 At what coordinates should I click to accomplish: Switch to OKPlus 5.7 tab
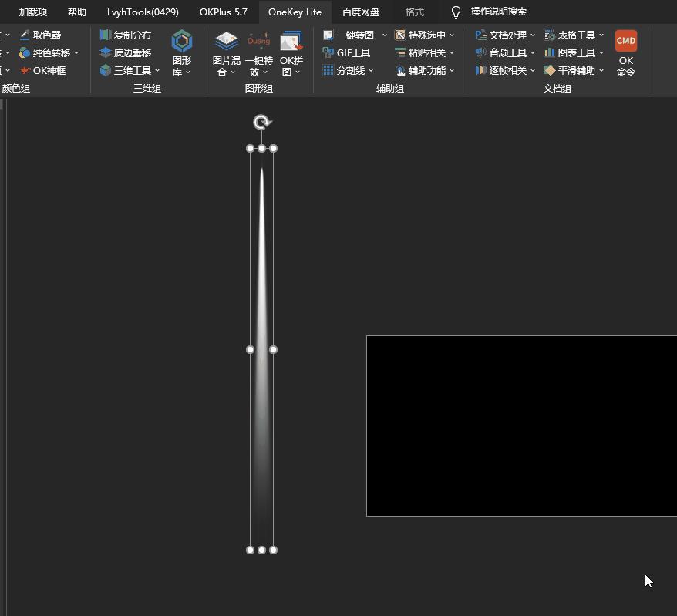223,12
